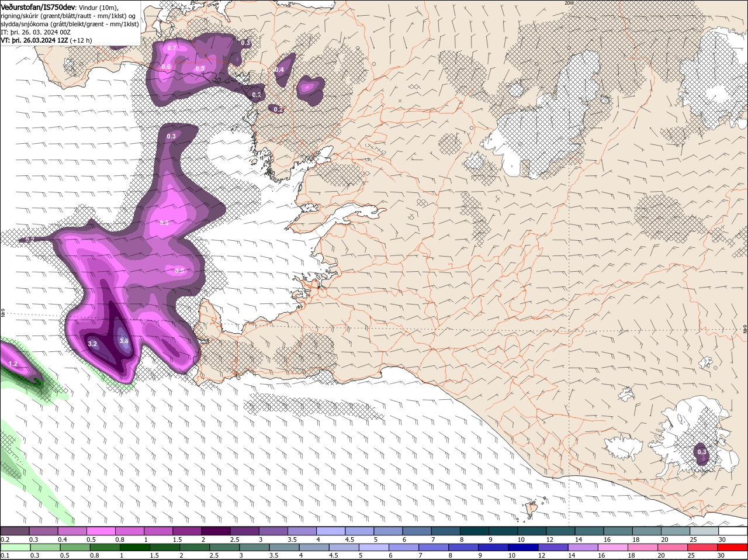Pick lower legend swatch between 6 and 7
This screenshot has height=560, width=748.
tap(404, 548)
